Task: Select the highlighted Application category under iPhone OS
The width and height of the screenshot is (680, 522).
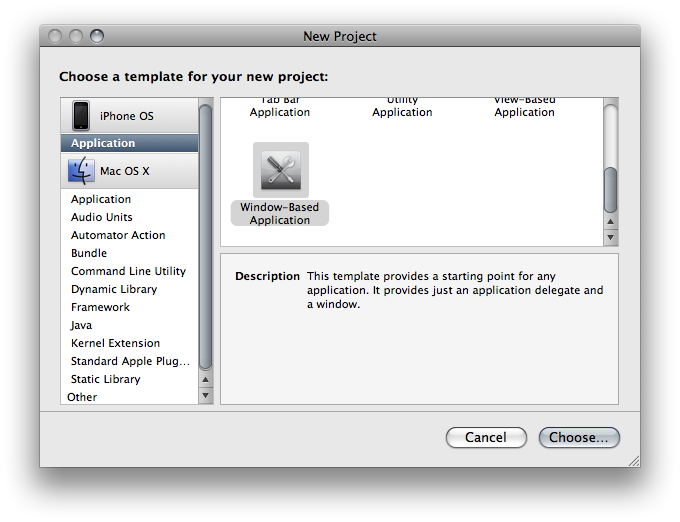Action: pyautogui.click(x=129, y=143)
